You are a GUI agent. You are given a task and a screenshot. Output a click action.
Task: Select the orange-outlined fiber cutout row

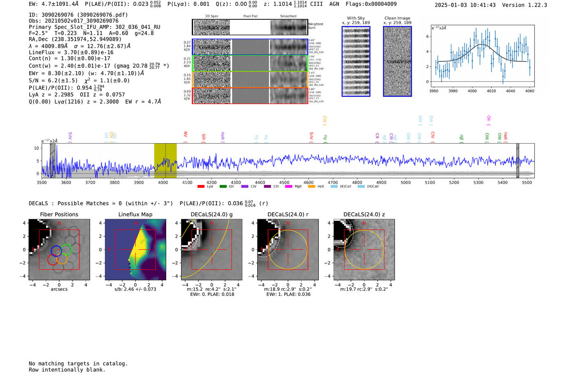pyautogui.click(x=250, y=79)
